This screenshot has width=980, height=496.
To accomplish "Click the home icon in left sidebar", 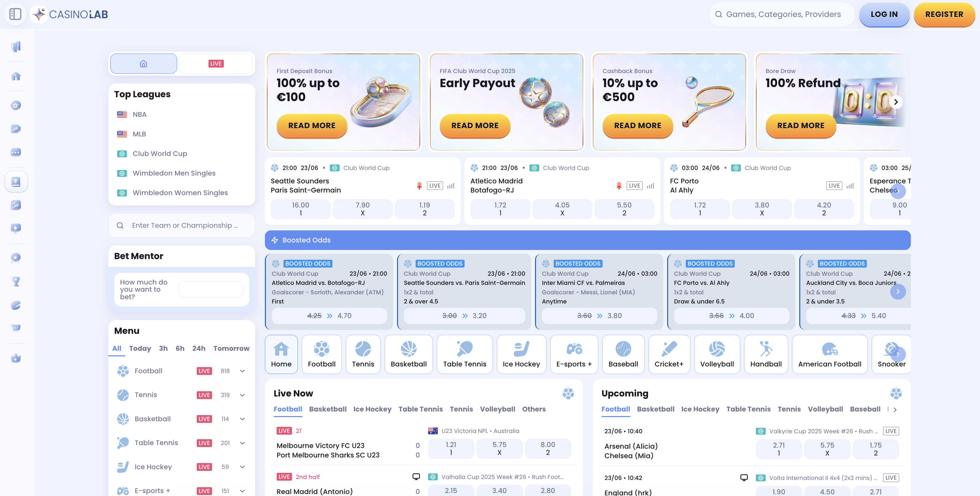I will click(16, 76).
